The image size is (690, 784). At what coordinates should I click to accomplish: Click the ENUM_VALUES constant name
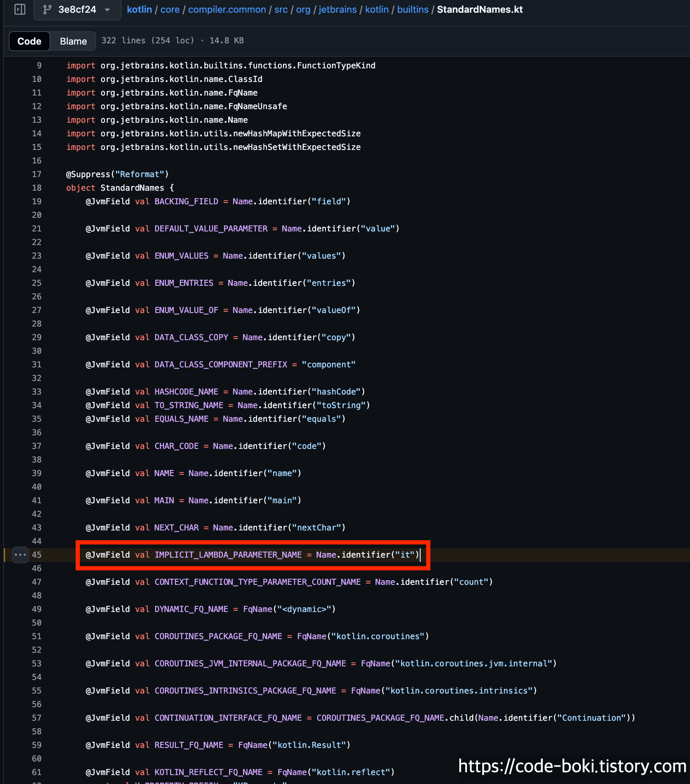[x=181, y=256]
